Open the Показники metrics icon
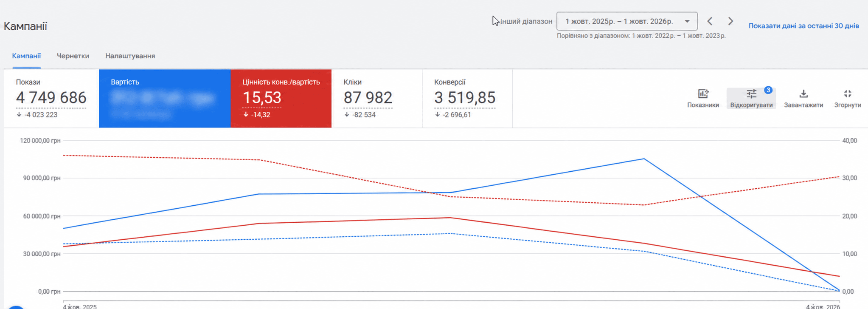Viewport: 868px width, 309px height. 703,94
